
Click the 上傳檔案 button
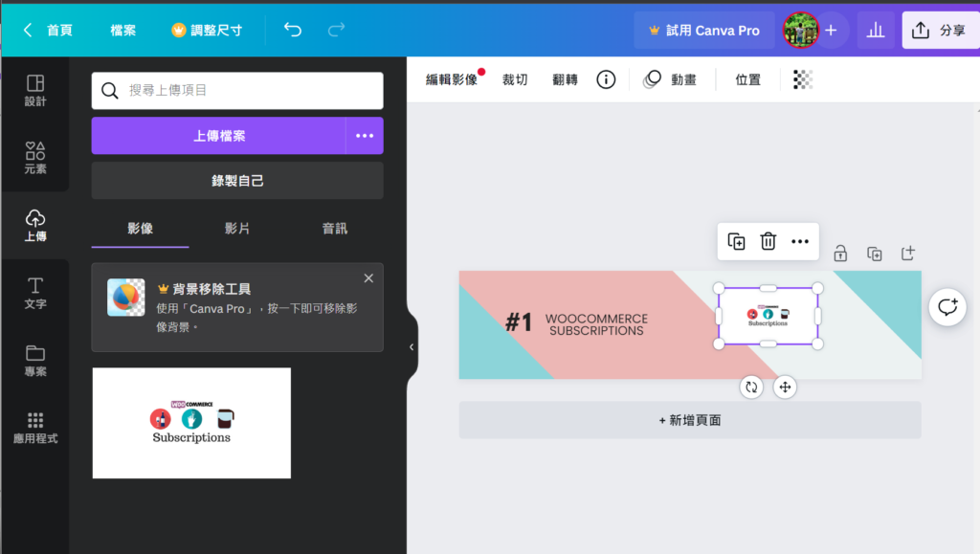click(219, 136)
